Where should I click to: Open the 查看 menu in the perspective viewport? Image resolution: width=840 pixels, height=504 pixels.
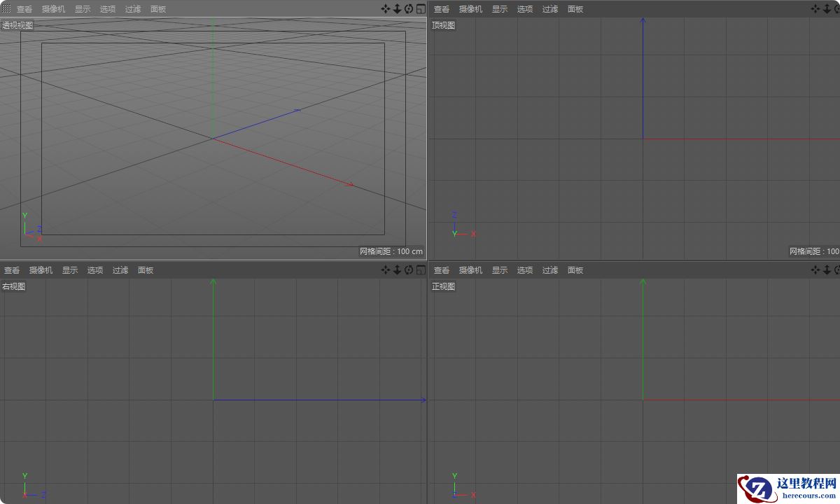click(24, 9)
